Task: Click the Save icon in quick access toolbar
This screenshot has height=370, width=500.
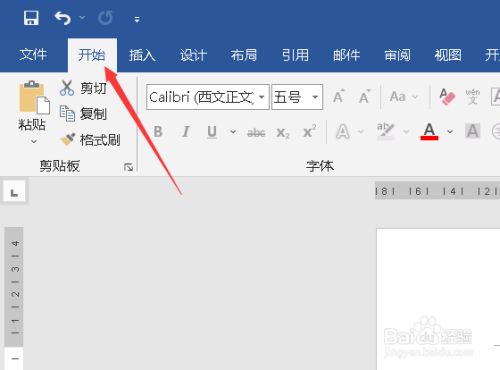Action: point(31,18)
